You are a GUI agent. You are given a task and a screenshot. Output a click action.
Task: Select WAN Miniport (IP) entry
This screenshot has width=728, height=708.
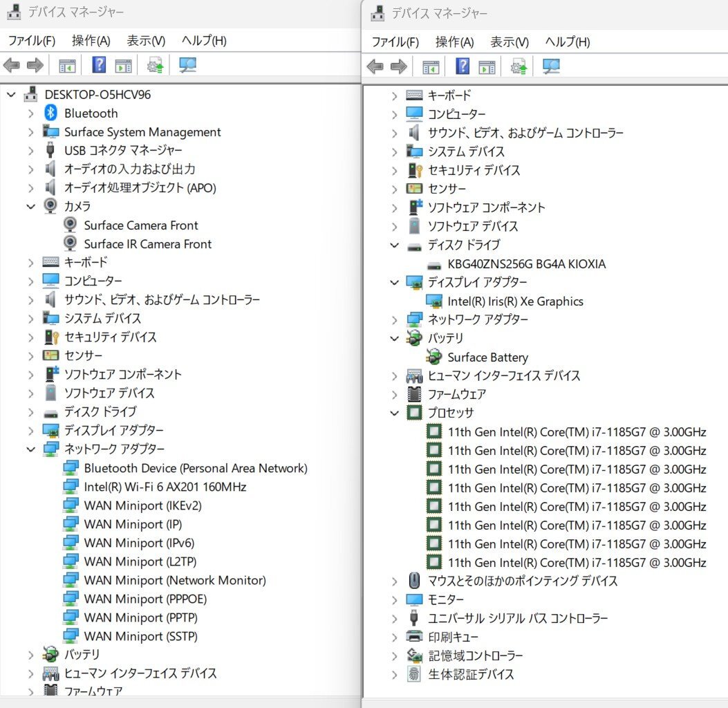pos(133,524)
